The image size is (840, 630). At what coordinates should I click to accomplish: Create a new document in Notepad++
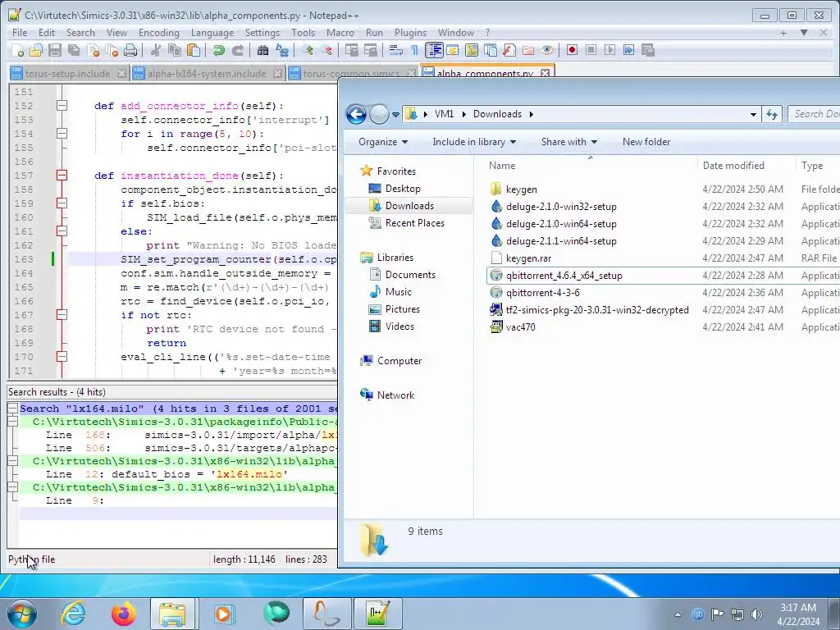[x=17, y=50]
